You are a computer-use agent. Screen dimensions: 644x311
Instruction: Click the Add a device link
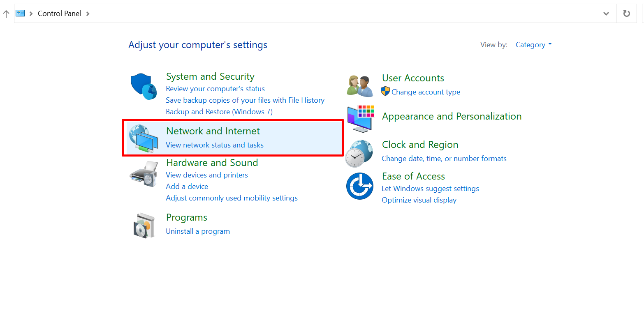pyautogui.click(x=187, y=187)
